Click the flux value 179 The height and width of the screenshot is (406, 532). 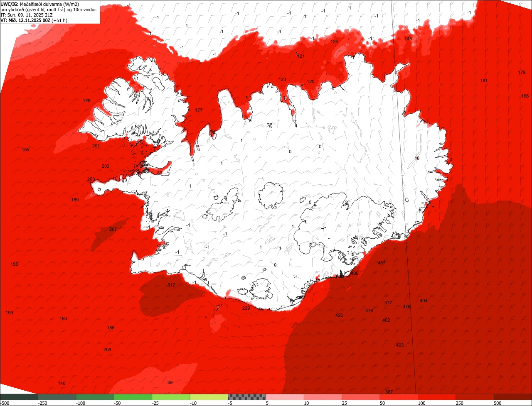522,72
